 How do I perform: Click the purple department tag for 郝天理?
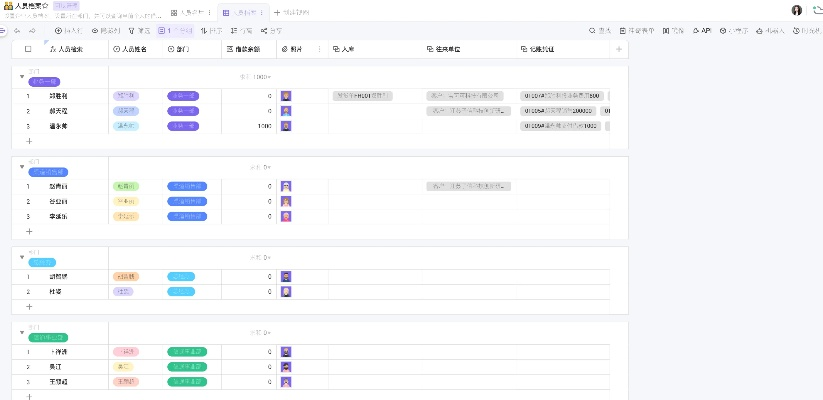pos(184,111)
